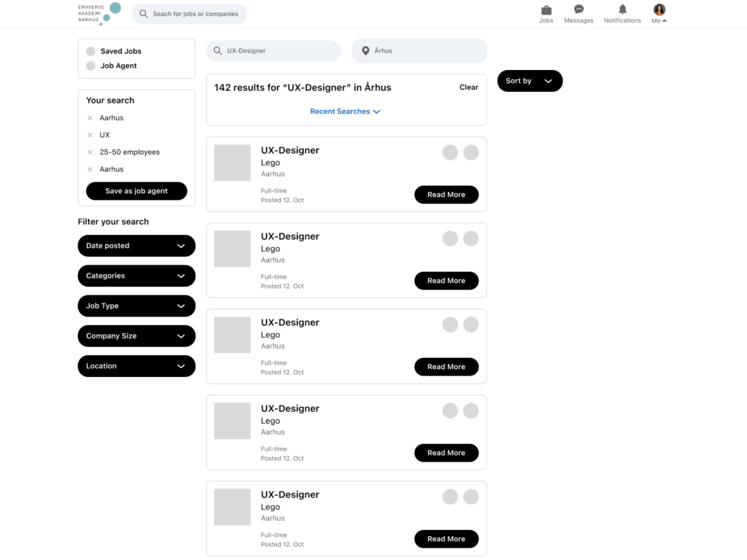The height and width of the screenshot is (560, 747).
Task: Click right circle icon on first job card
Action: (x=471, y=152)
